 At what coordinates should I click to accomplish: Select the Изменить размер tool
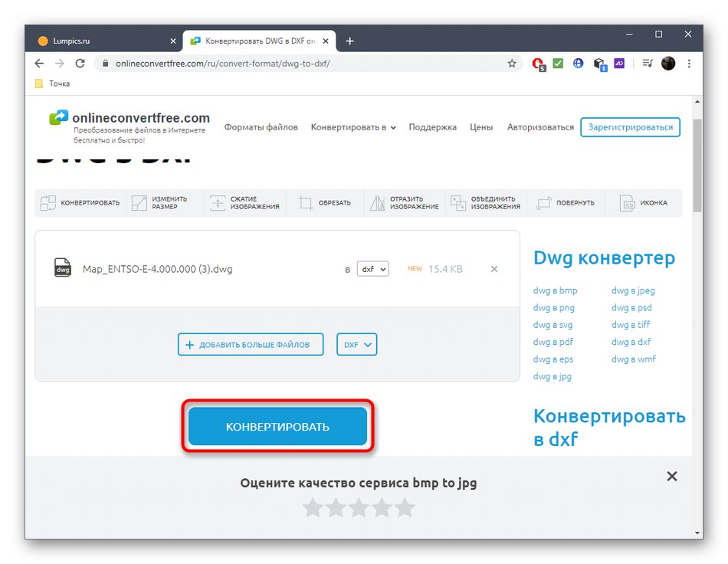coord(165,203)
